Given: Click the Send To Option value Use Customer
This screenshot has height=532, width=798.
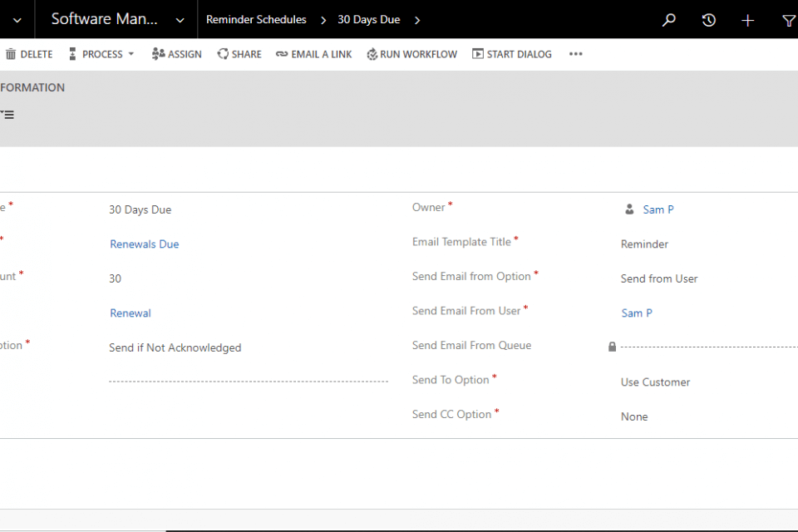Looking at the screenshot, I should (x=655, y=382).
